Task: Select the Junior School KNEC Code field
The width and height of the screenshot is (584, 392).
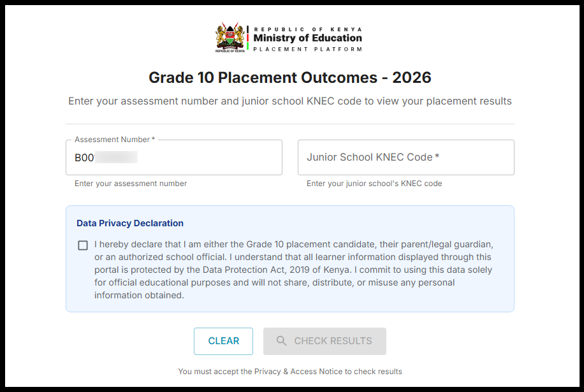Action: coord(406,157)
